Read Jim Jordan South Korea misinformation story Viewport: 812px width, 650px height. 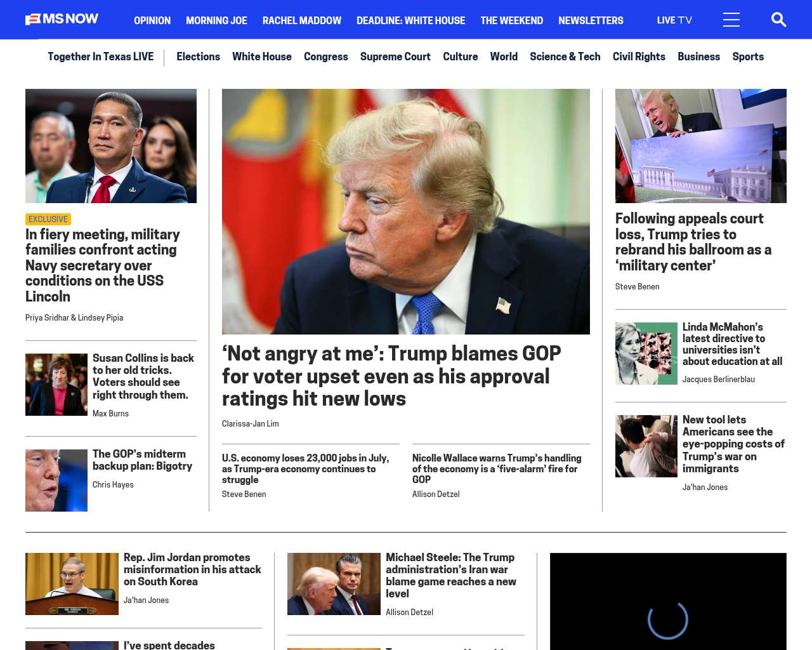coord(192,569)
